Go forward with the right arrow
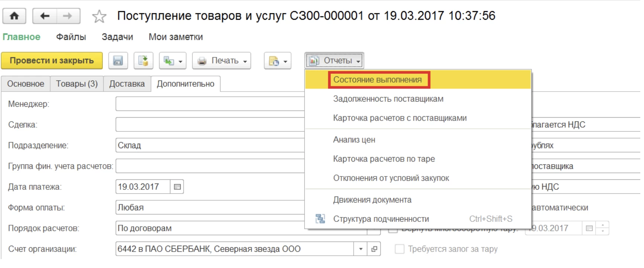Screen dimensions: 644x268 pos(68,16)
